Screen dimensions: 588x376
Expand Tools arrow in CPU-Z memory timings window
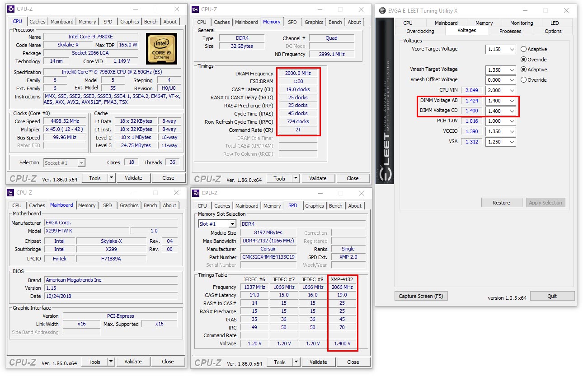click(x=296, y=178)
